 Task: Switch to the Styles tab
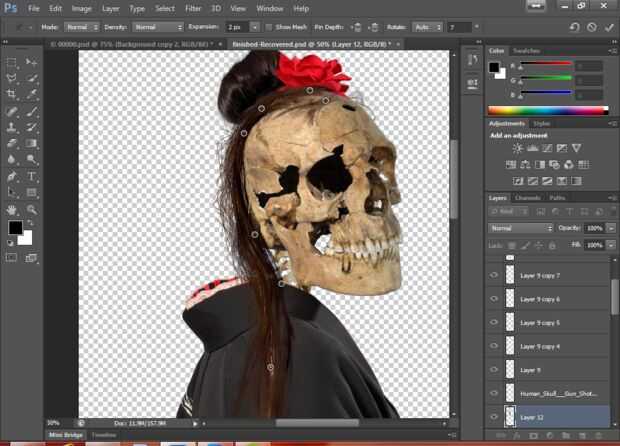541,123
